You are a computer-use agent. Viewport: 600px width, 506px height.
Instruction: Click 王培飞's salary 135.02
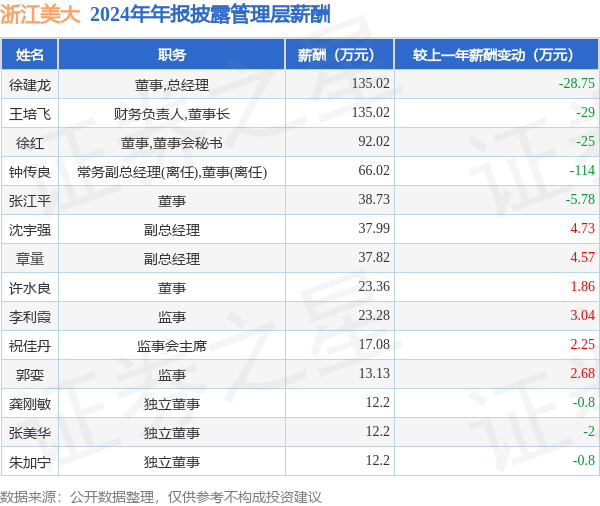pyautogui.click(x=371, y=112)
